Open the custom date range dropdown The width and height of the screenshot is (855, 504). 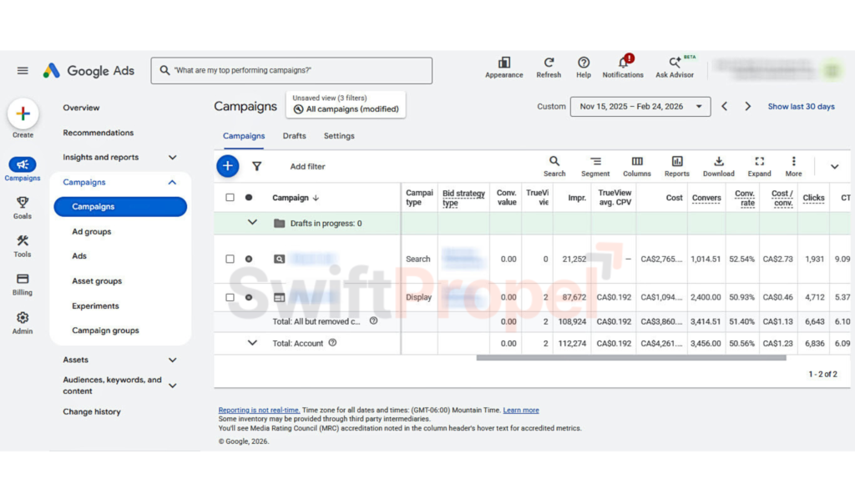click(x=640, y=106)
